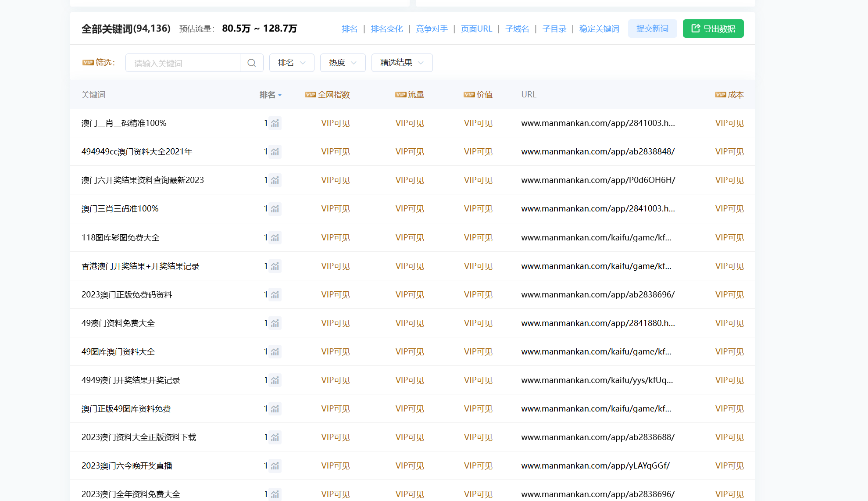Click 成本 VIP可见 for 澳门三肖三码精准100%
This screenshot has width=868, height=501.
coord(729,123)
